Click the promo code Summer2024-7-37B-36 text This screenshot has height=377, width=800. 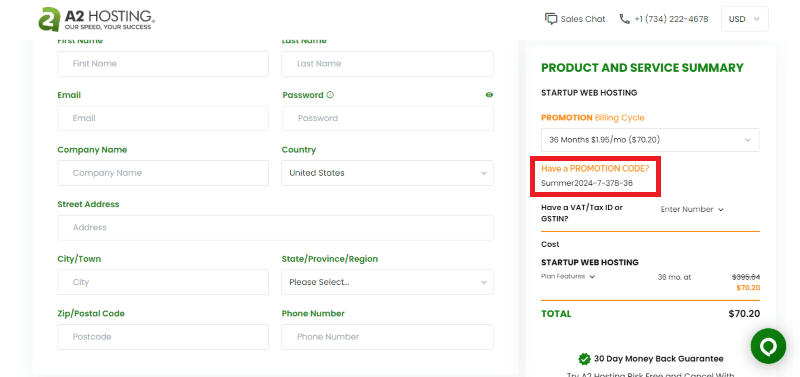587,183
